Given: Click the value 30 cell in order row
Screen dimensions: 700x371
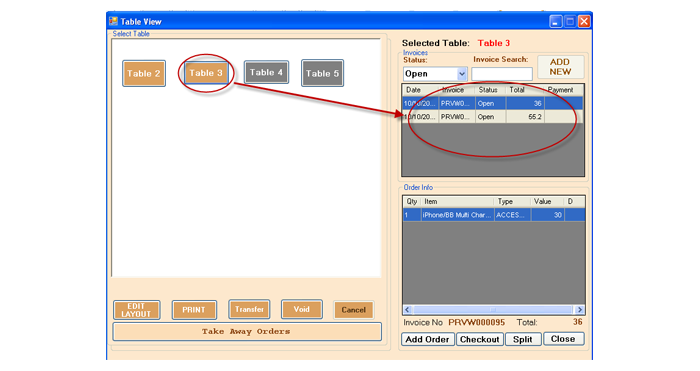Looking at the screenshot, I should pos(547,215).
